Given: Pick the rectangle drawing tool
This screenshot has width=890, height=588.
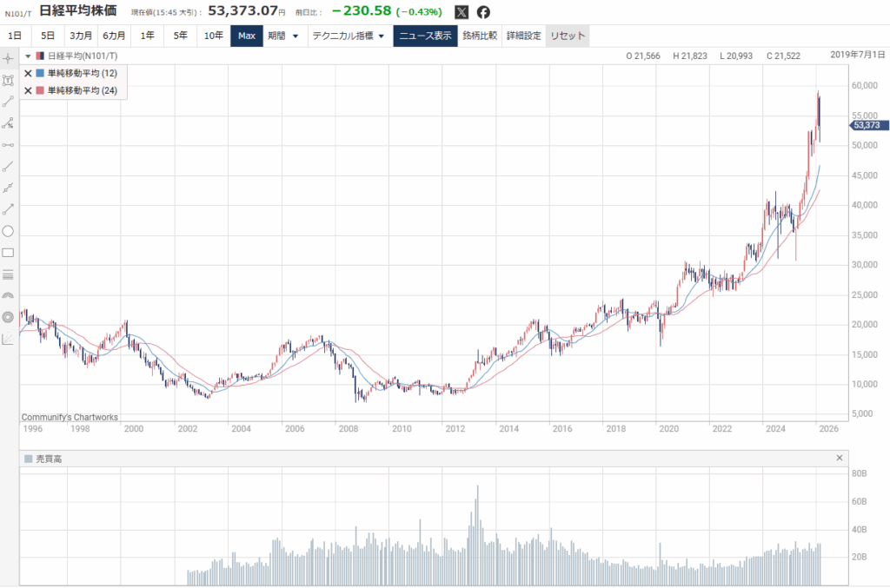Looking at the screenshot, I should 8,253.
